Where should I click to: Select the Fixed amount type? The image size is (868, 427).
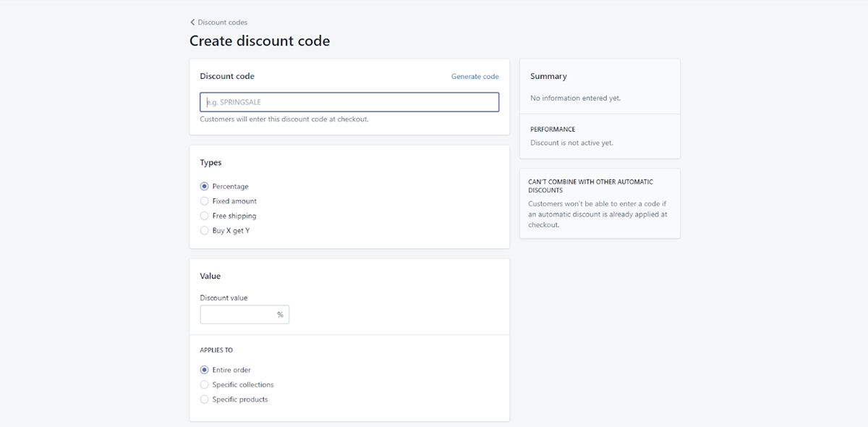pos(229,201)
